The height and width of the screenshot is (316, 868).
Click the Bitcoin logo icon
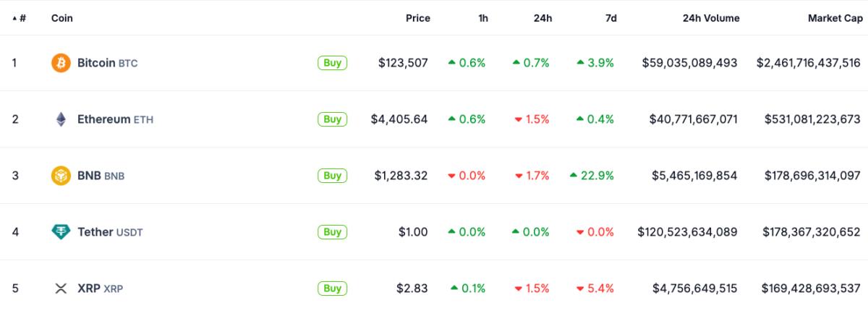(61, 63)
